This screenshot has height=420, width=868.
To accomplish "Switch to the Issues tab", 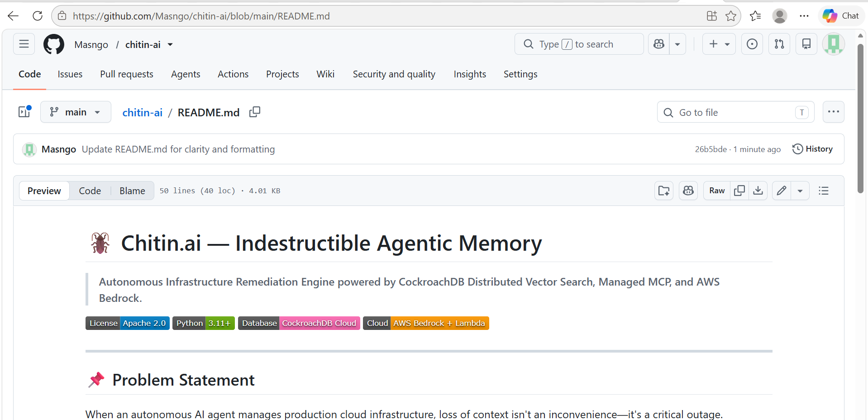I will point(70,74).
